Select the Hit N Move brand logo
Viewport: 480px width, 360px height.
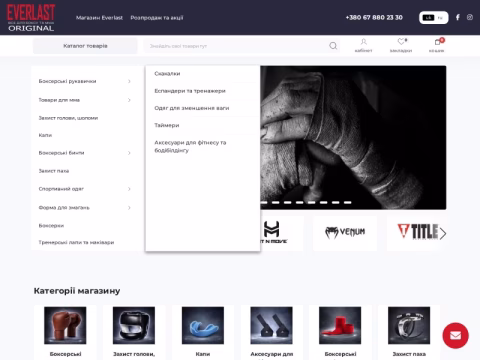tap(273, 232)
